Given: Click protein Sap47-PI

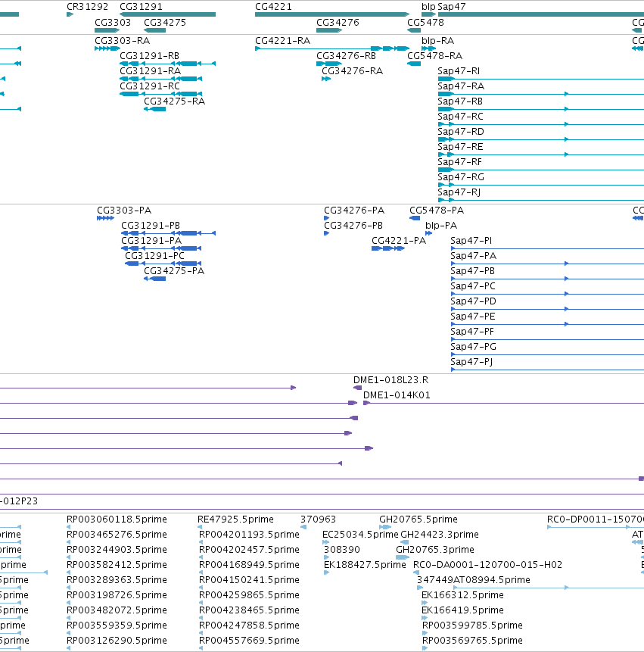Looking at the screenshot, I should coord(471,241).
